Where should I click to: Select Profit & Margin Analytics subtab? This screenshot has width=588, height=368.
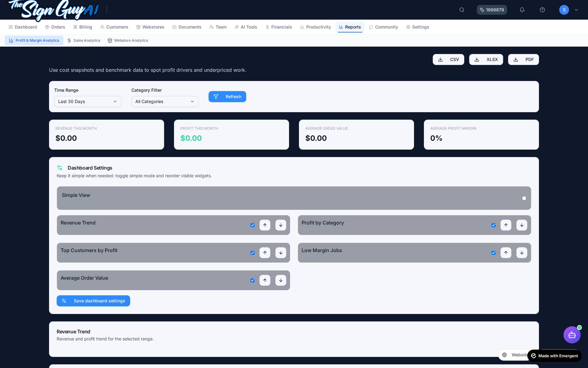click(34, 40)
